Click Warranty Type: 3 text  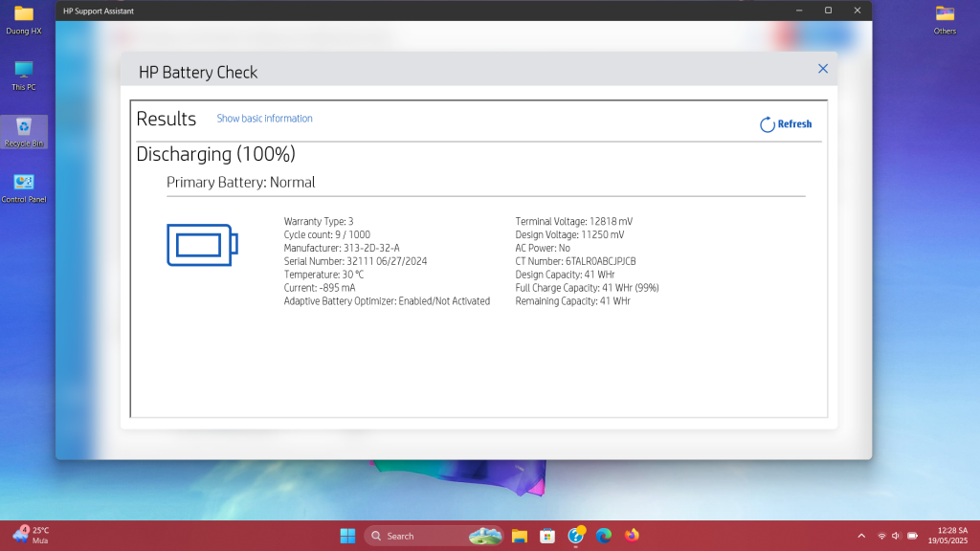(319, 222)
